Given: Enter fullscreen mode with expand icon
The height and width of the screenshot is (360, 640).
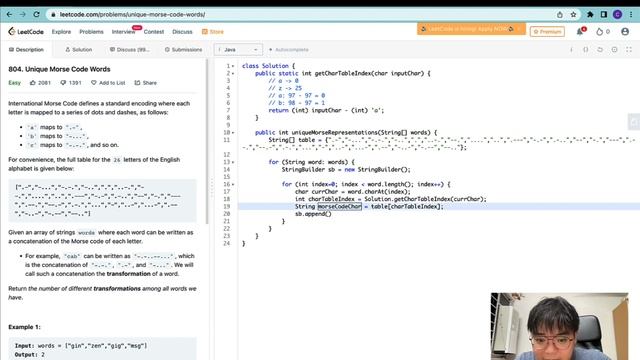Looking at the screenshot, I should coord(629,49).
